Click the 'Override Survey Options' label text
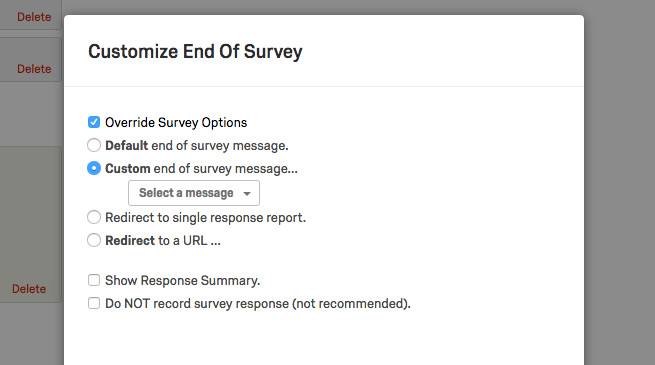The height and width of the screenshot is (365, 655). point(176,123)
